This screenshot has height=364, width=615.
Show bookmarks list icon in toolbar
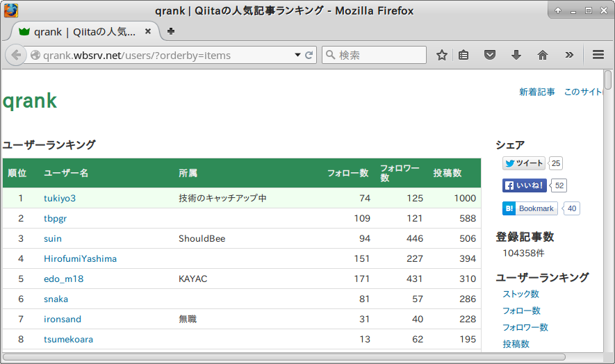[464, 56]
